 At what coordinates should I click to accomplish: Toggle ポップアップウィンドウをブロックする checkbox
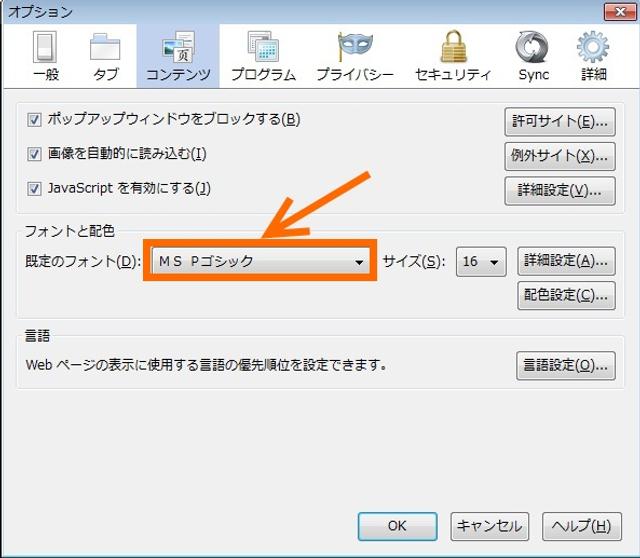(34, 120)
